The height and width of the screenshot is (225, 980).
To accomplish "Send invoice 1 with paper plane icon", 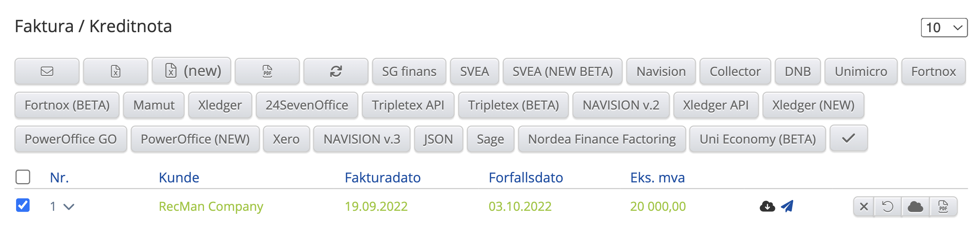I will point(787,206).
